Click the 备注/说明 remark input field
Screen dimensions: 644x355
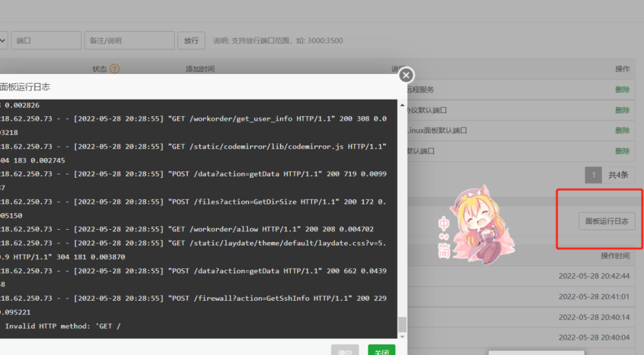129,40
